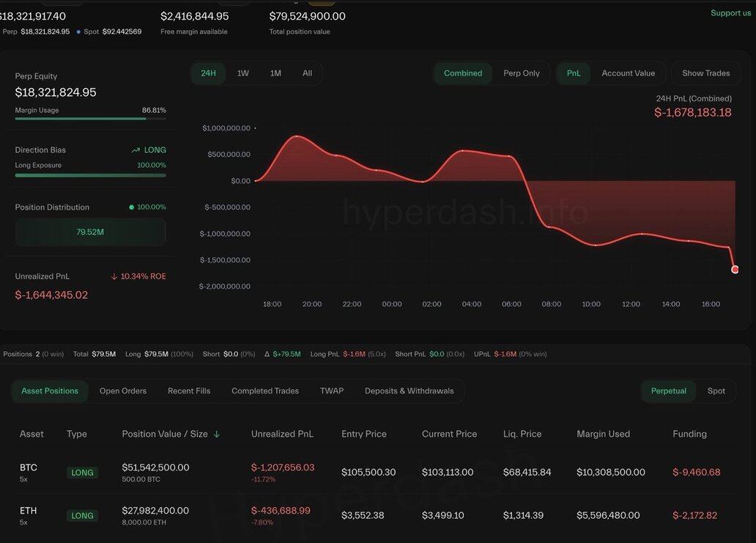Click the red down arrow beside ROE
The width and height of the screenshot is (756, 543).
click(x=114, y=277)
